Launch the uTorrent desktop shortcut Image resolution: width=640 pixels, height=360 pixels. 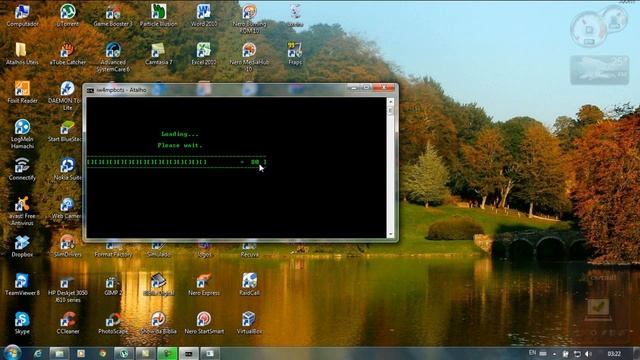68,15
